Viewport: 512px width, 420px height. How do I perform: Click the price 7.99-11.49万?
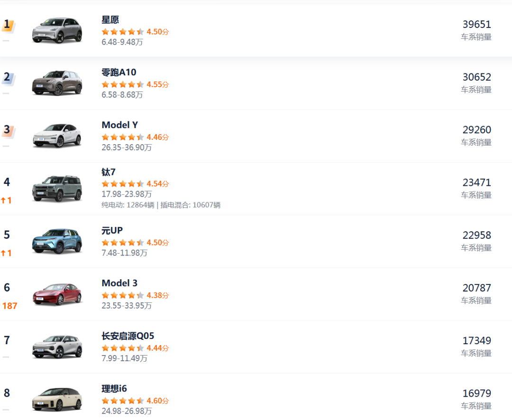(124, 358)
